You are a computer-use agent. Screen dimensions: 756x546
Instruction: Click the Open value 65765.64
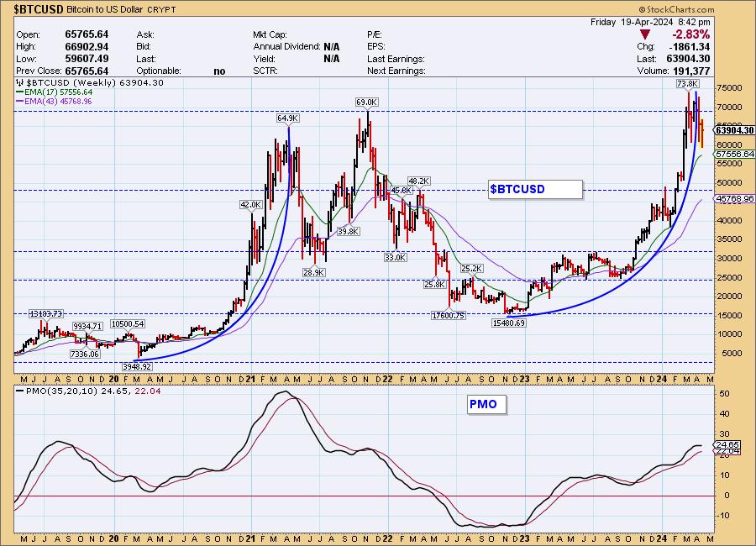tap(87, 34)
